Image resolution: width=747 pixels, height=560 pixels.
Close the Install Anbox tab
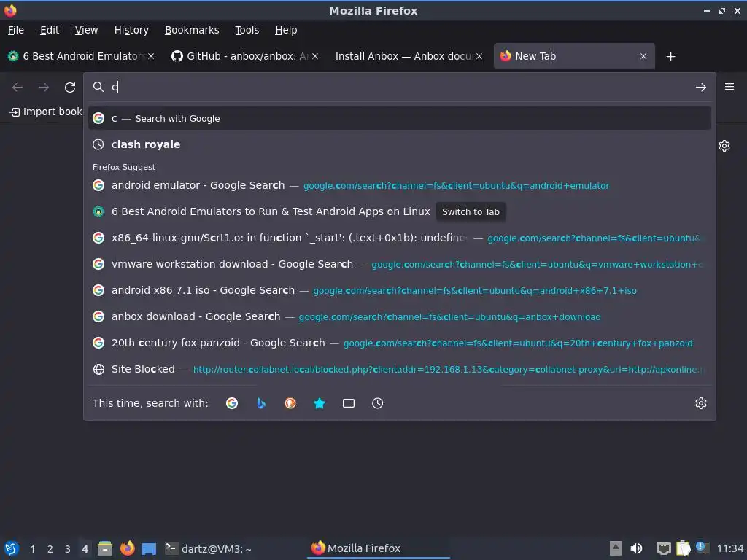(x=479, y=56)
